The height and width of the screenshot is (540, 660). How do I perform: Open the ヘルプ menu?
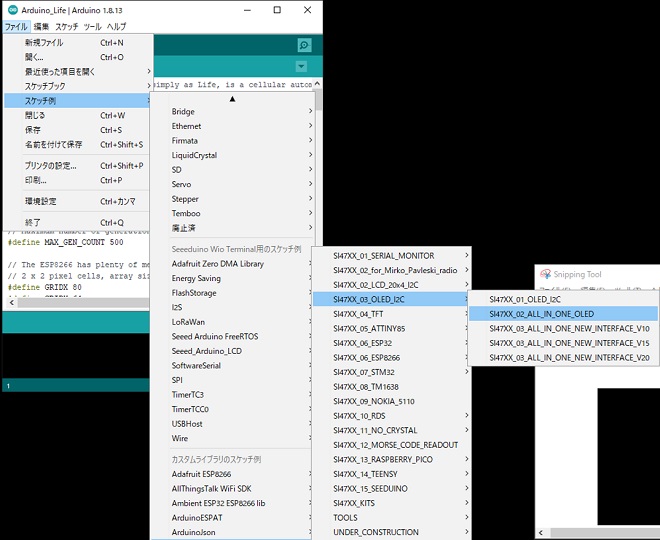click(116, 27)
